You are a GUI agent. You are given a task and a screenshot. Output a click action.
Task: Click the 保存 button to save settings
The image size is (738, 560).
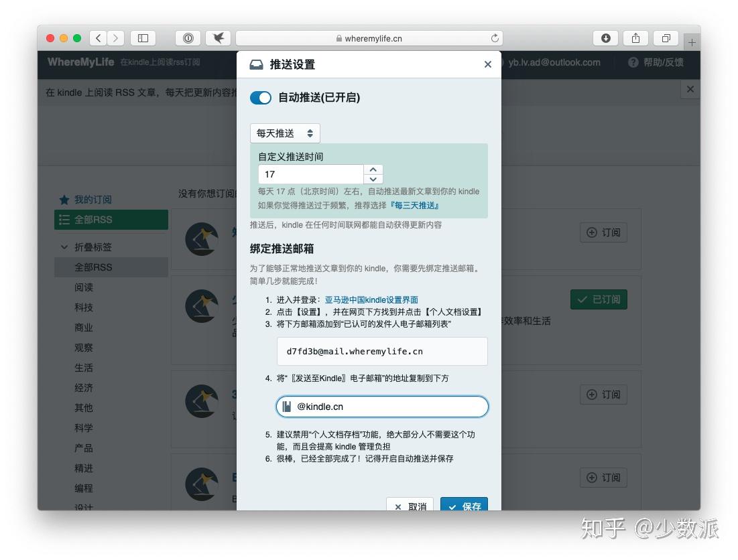pyautogui.click(x=464, y=507)
